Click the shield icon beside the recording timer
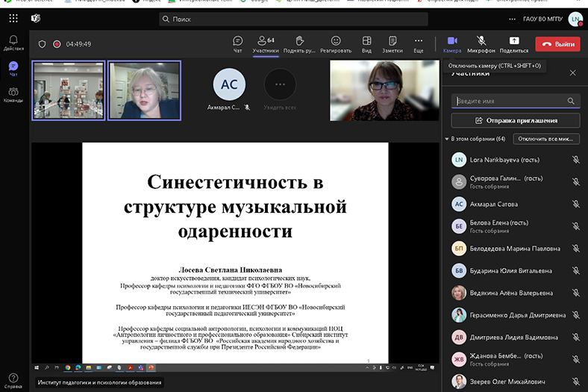 (42, 44)
